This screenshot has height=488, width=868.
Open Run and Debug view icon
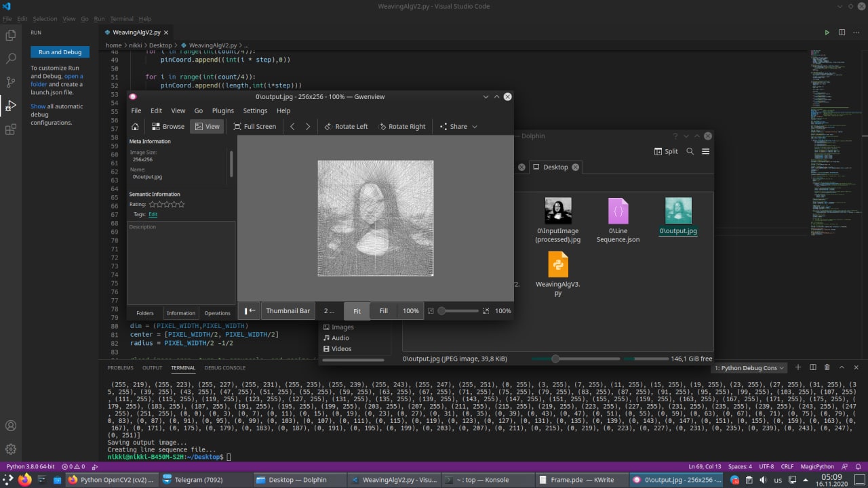coord(11,106)
